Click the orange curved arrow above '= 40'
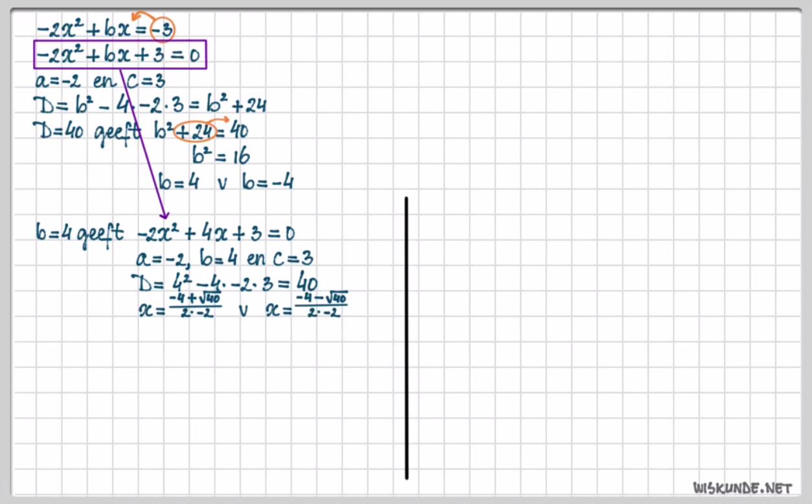Image resolution: width=812 pixels, height=504 pixels. (x=222, y=121)
